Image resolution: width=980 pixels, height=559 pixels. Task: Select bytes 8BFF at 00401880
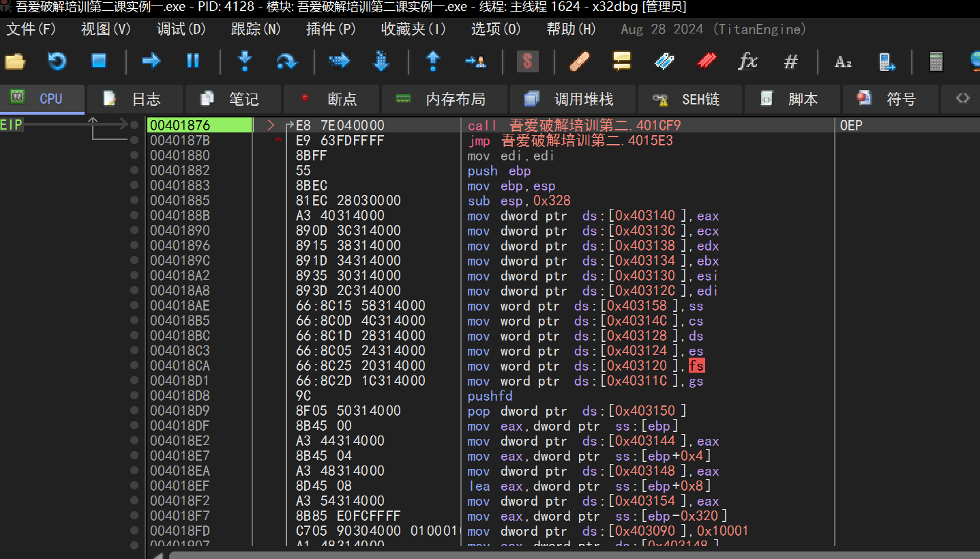coord(312,156)
